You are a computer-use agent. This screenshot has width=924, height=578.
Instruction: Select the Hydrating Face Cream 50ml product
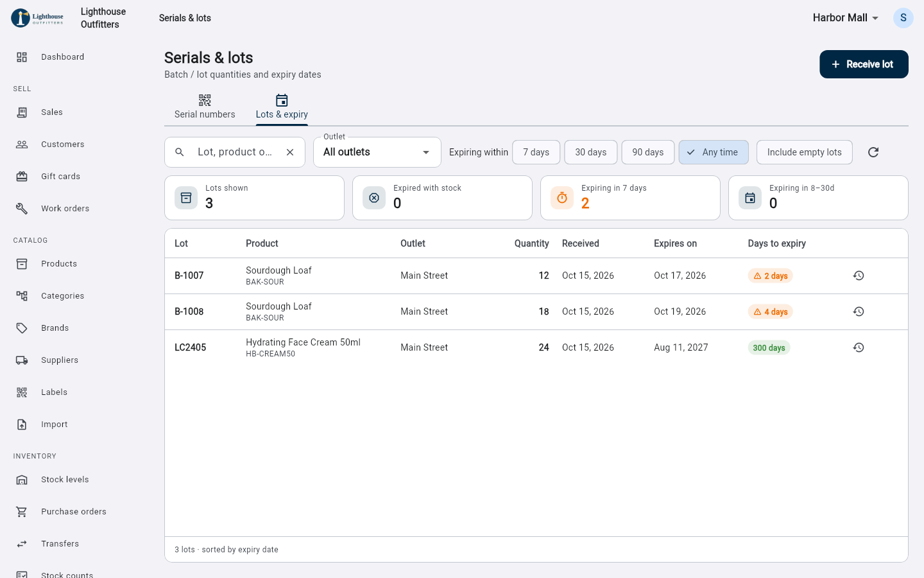click(x=303, y=342)
